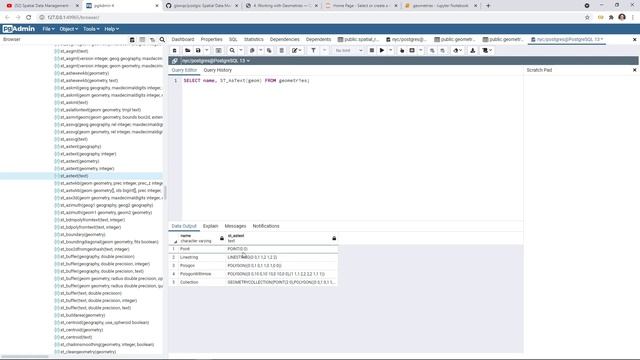Click the Filter rows funnel icon

point(313,51)
